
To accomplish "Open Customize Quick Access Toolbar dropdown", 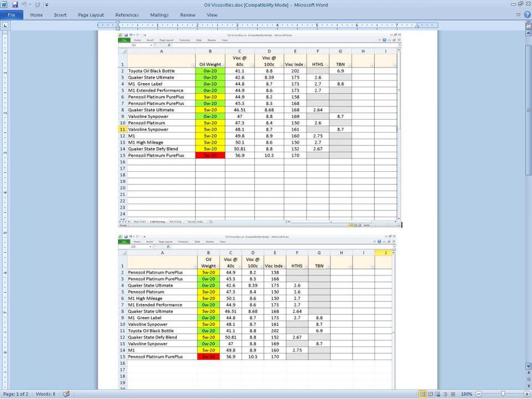I will pyautogui.click(x=47, y=5).
